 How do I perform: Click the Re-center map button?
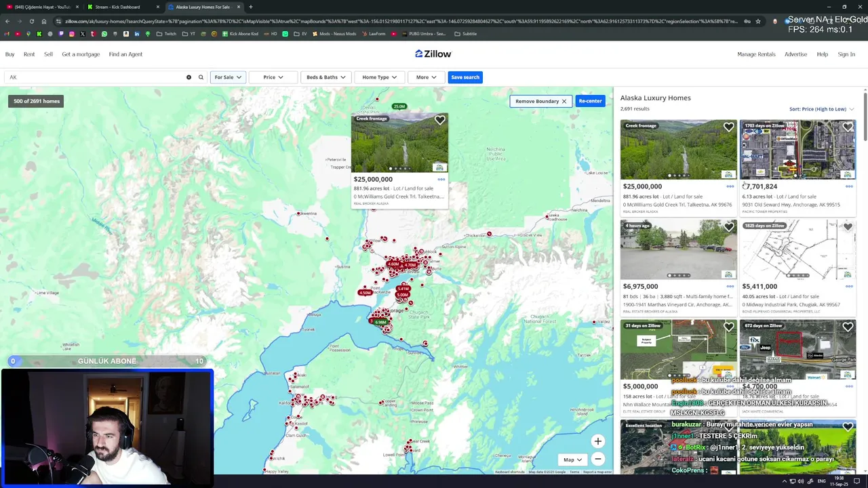click(x=590, y=101)
